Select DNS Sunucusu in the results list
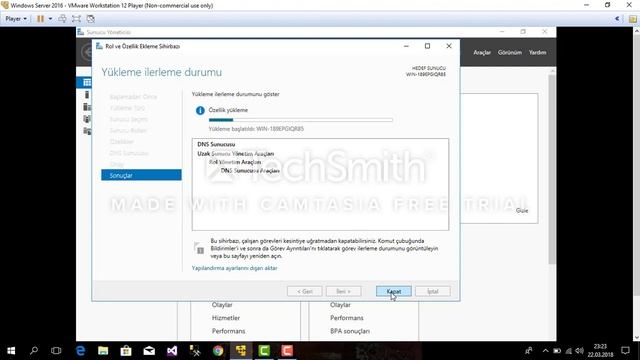 click(216, 144)
